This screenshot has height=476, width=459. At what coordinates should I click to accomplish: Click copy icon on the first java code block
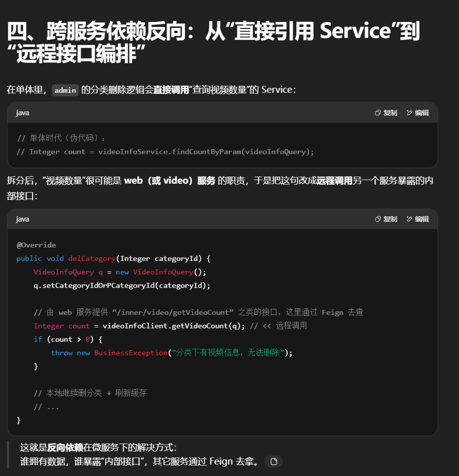pos(378,113)
